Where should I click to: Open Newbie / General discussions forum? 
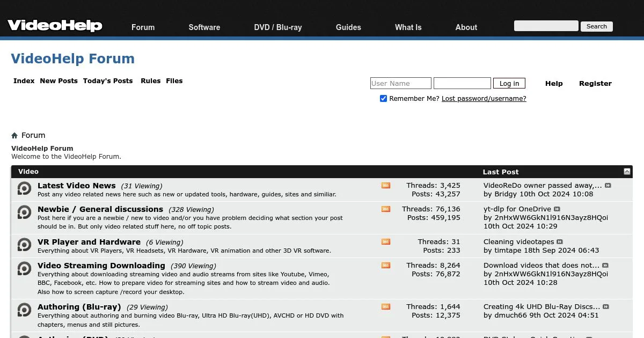[100, 209]
